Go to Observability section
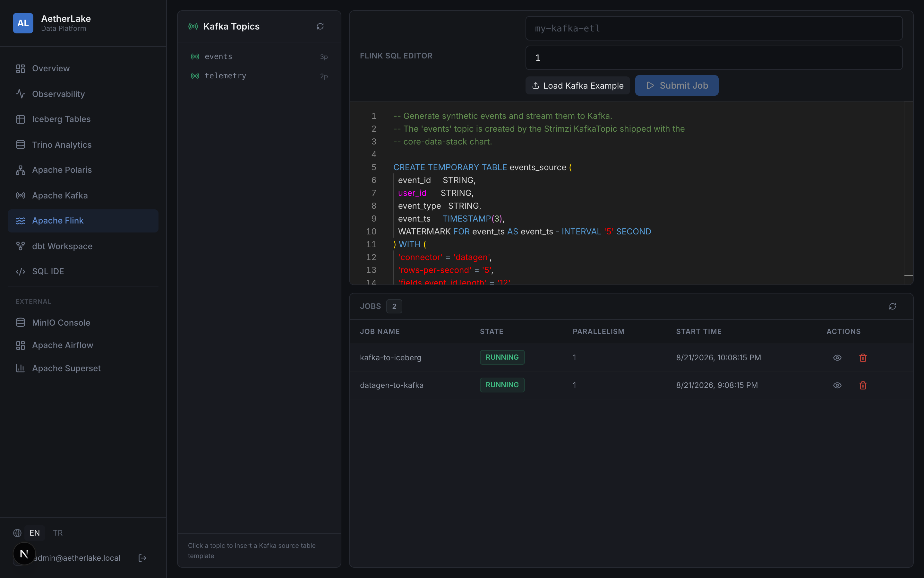The height and width of the screenshot is (578, 924). (83, 94)
